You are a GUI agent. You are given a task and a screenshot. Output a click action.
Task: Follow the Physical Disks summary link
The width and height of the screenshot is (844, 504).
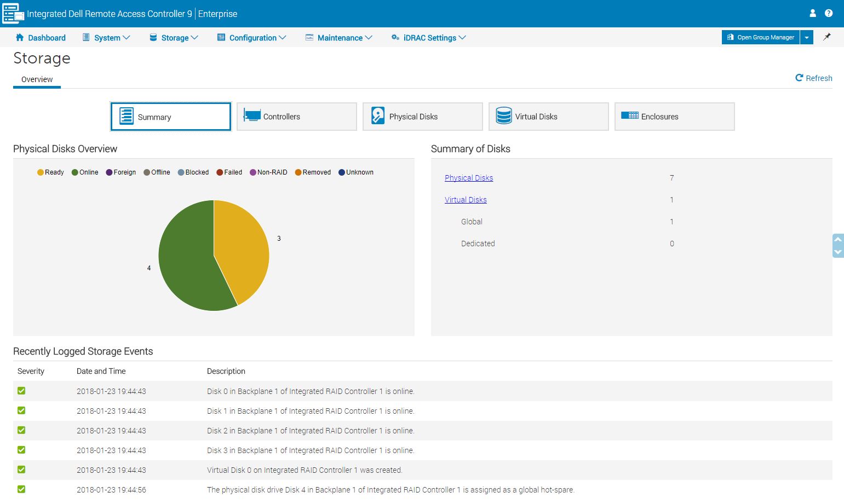click(x=468, y=178)
